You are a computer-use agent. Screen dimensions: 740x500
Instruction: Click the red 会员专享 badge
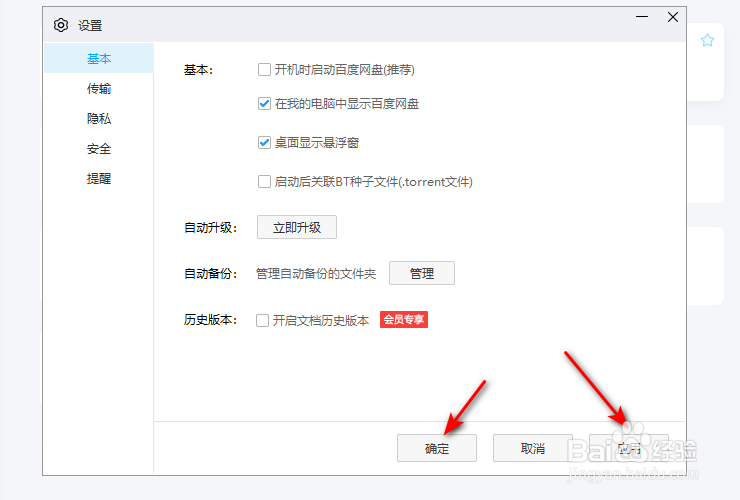[x=404, y=320]
